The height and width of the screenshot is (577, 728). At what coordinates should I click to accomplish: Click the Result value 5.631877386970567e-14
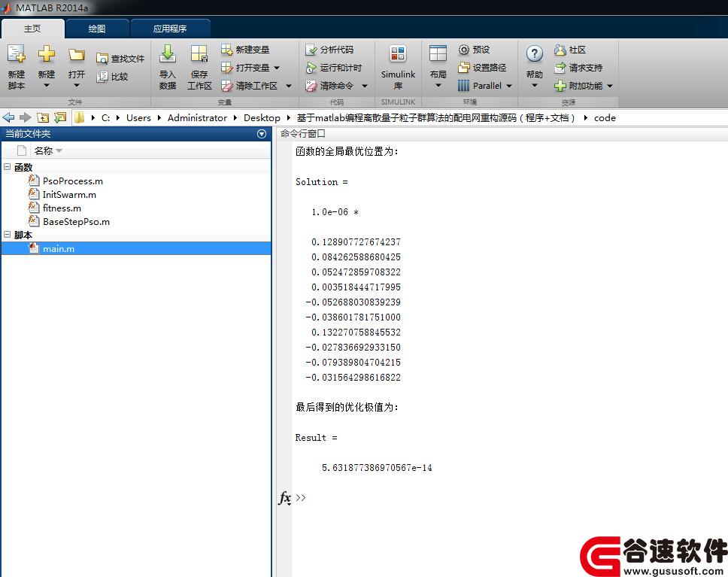tap(377, 468)
